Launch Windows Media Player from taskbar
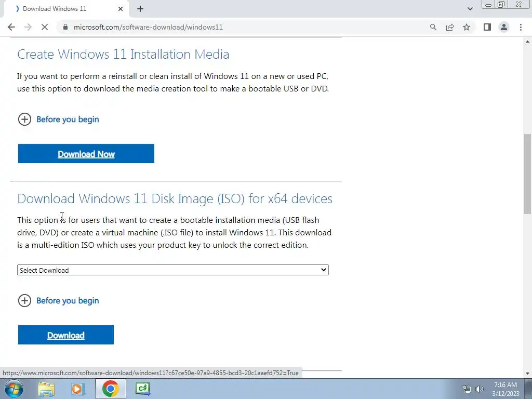 [78, 389]
